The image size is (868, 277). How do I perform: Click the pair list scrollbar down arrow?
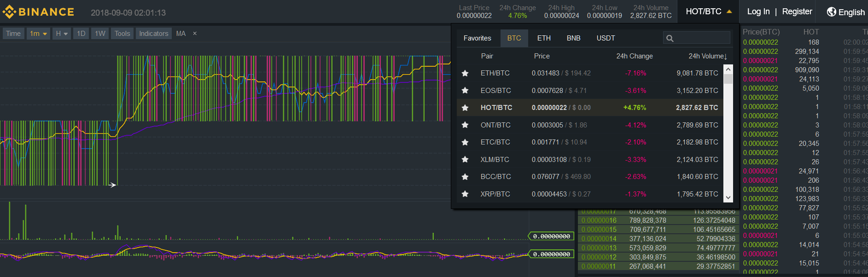coord(728,197)
